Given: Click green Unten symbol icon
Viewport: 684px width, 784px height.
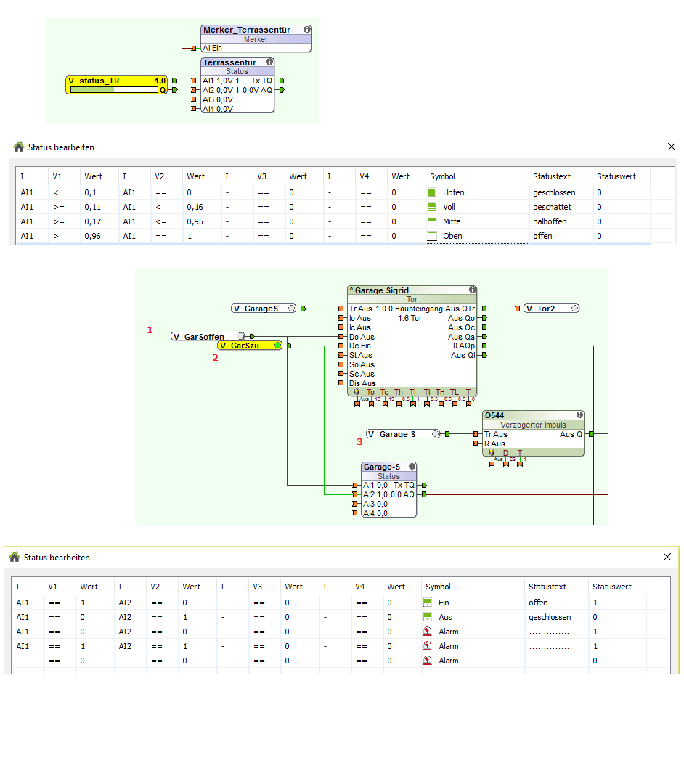Looking at the screenshot, I should point(431,192).
